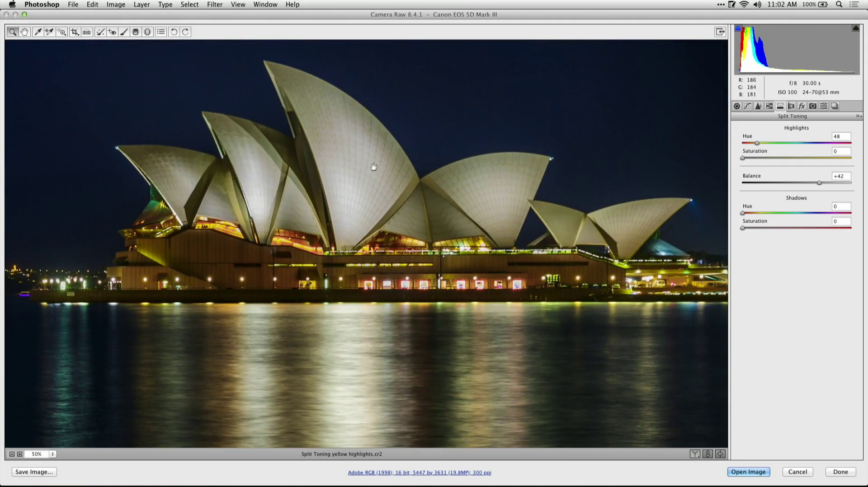Toggle current panel settings to defaults icon

click(x=720, y=454)
